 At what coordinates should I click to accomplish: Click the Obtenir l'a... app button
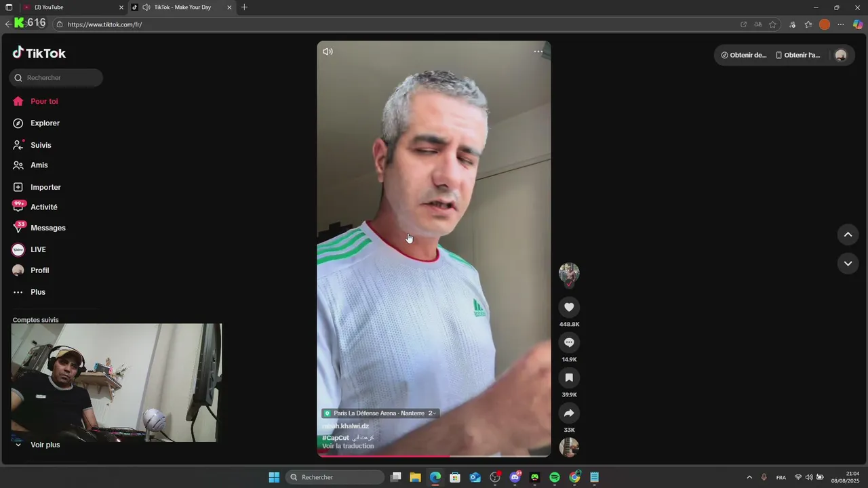point(798,56)
